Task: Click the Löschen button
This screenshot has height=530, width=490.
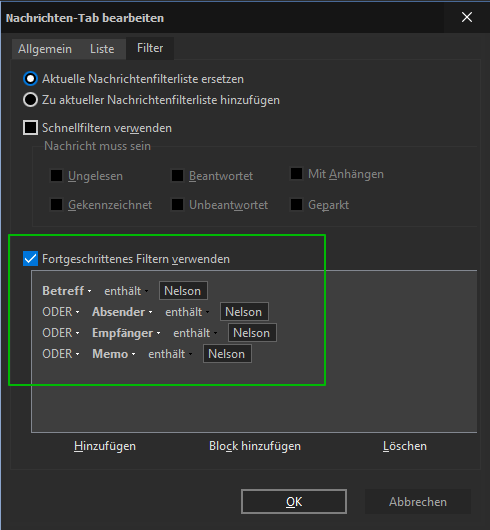Action: pyautogui.click(x=405, y=446)
